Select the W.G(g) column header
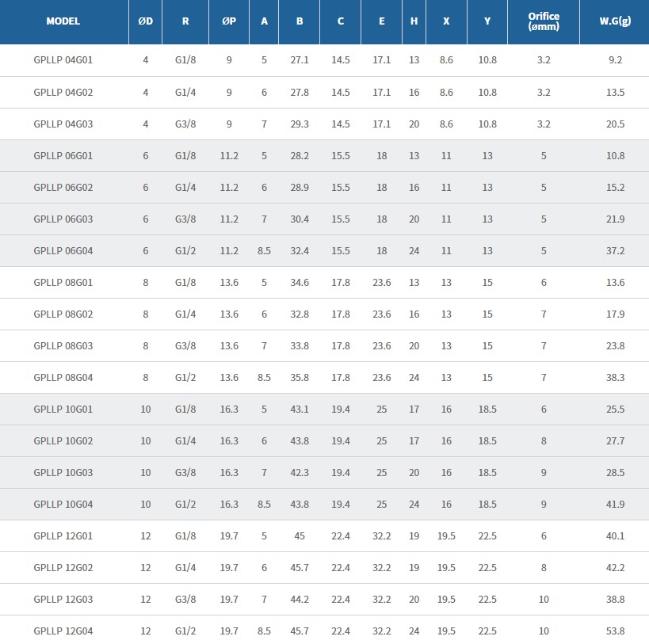649x644 pixels. tap(615, 21)
